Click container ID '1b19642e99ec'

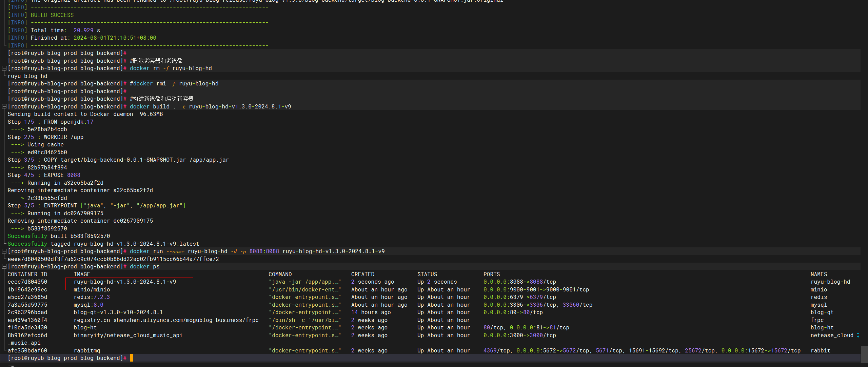click(x=27, y=289)
